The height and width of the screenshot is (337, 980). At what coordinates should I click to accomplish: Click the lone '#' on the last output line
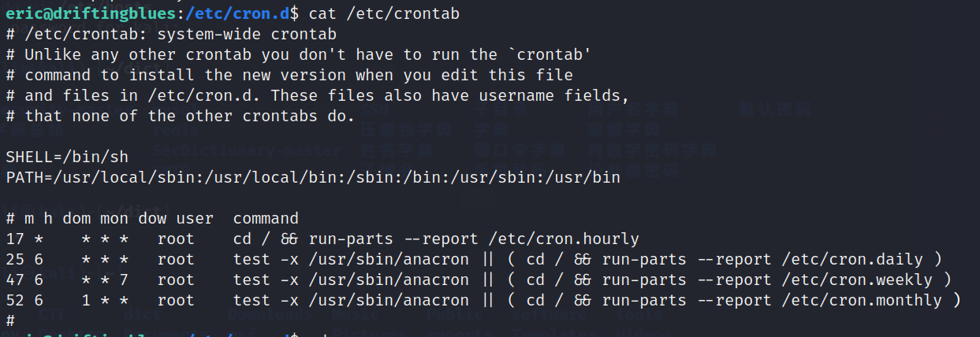pyautogui.click(x=10, y=320)
